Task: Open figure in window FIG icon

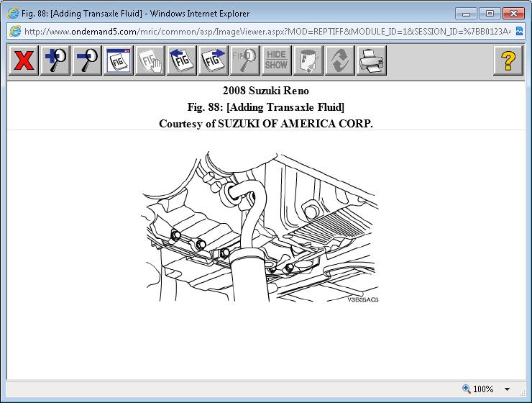Action: click(x=119, y=60)
